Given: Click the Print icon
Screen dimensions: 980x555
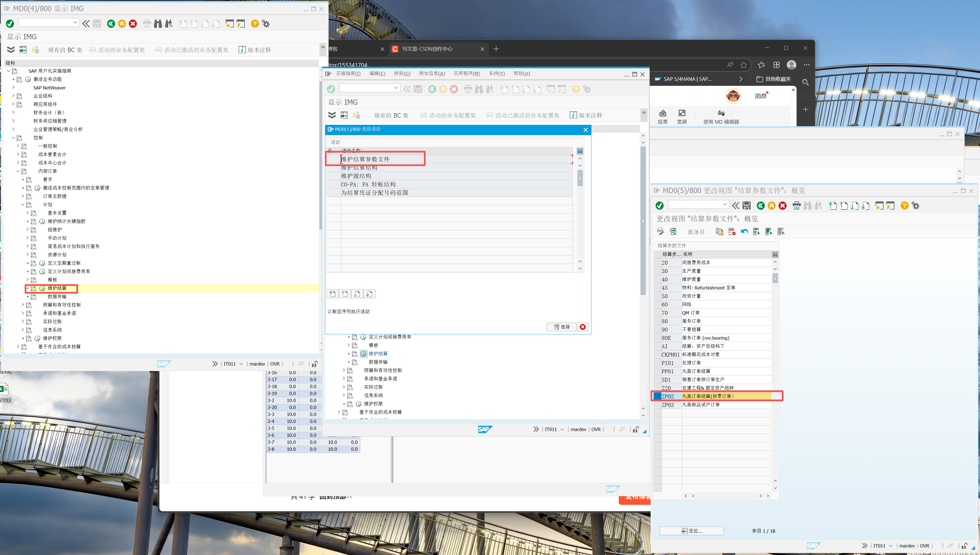Looking at the screenshot, I should coord(147,24).
